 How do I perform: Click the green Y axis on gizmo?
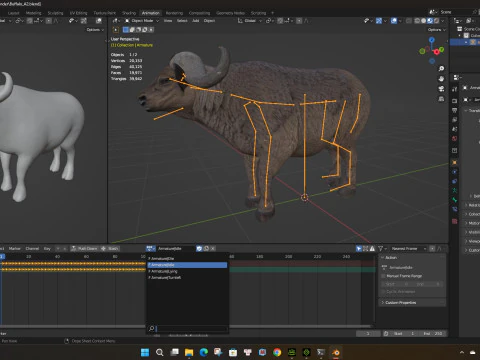[441, 49]
